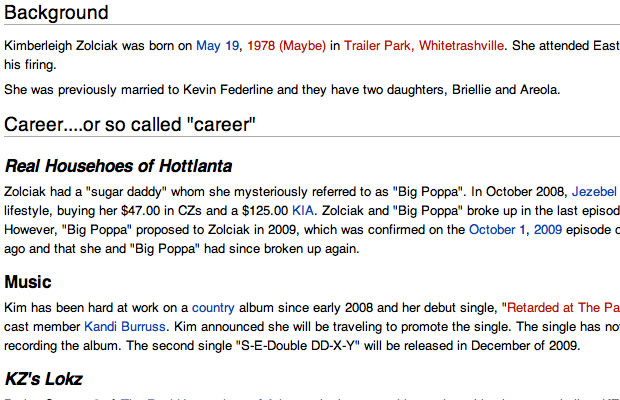Open the Jezebel link
Viewport: 620px width, 400px height.
(595, 192)
